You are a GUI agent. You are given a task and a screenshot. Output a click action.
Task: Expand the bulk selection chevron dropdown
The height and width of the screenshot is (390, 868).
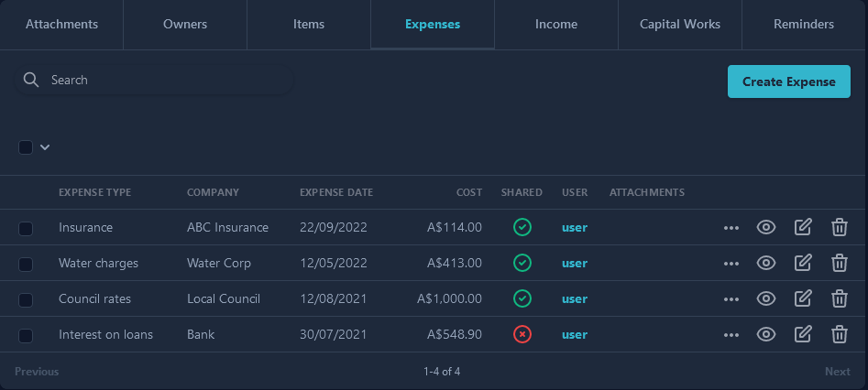pyautogui.click(x=45, y=147)
